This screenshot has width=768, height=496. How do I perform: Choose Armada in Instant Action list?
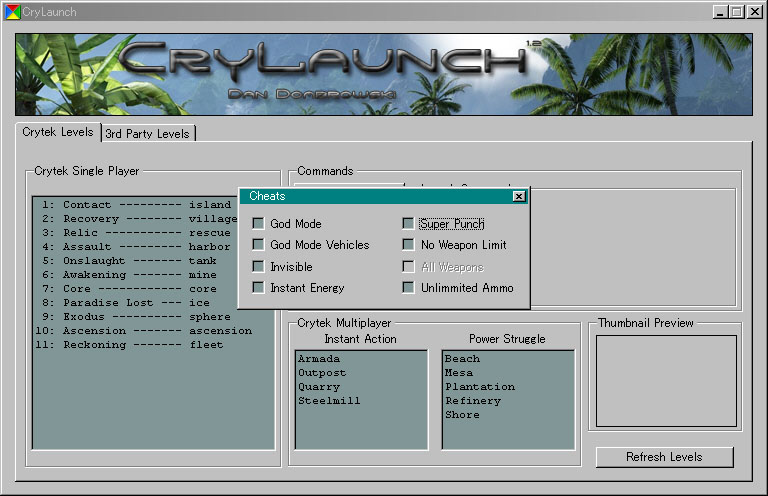point(361,359)
